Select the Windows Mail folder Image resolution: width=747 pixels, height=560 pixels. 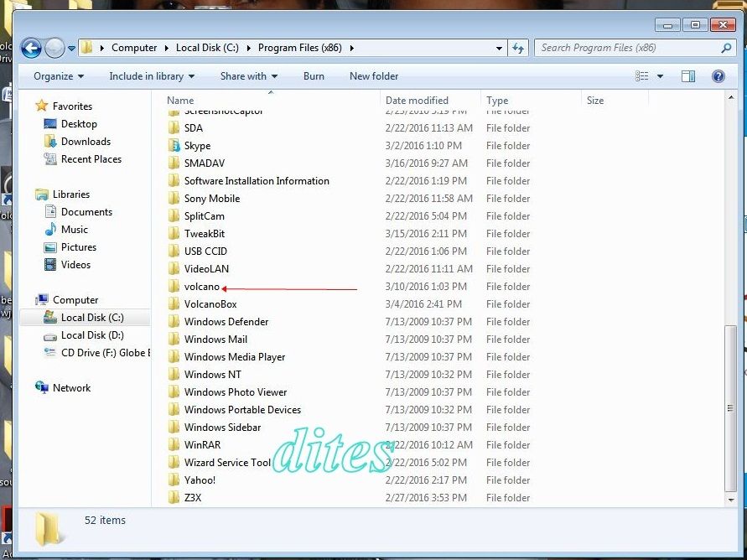point(215,340)
